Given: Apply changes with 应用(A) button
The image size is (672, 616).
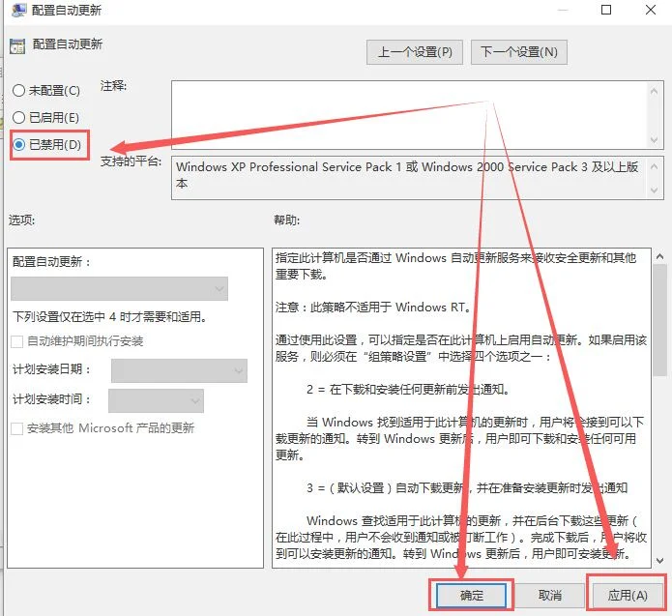Looking at the screenshot, I should [x=628, y=595].
